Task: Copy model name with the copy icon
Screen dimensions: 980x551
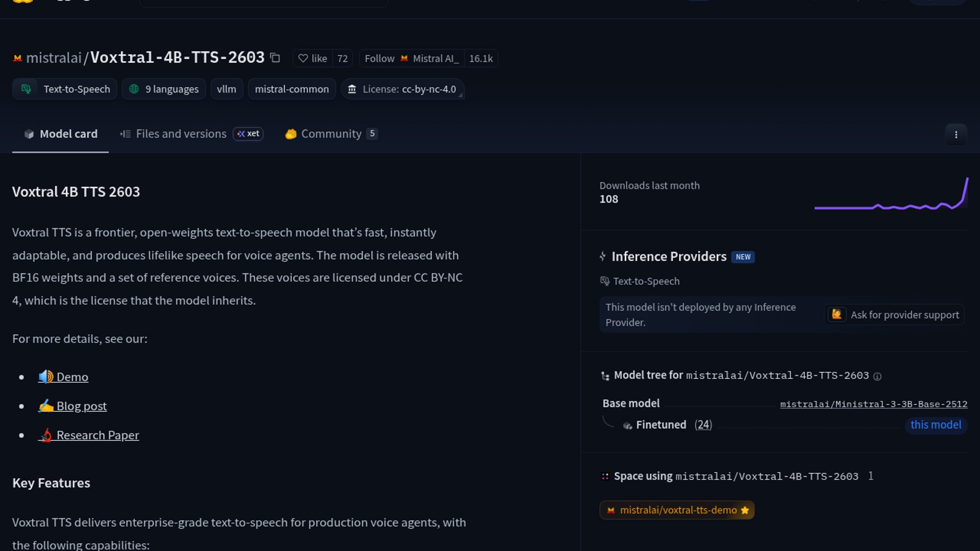Action: pyautogui.click(x=275, y=58)
